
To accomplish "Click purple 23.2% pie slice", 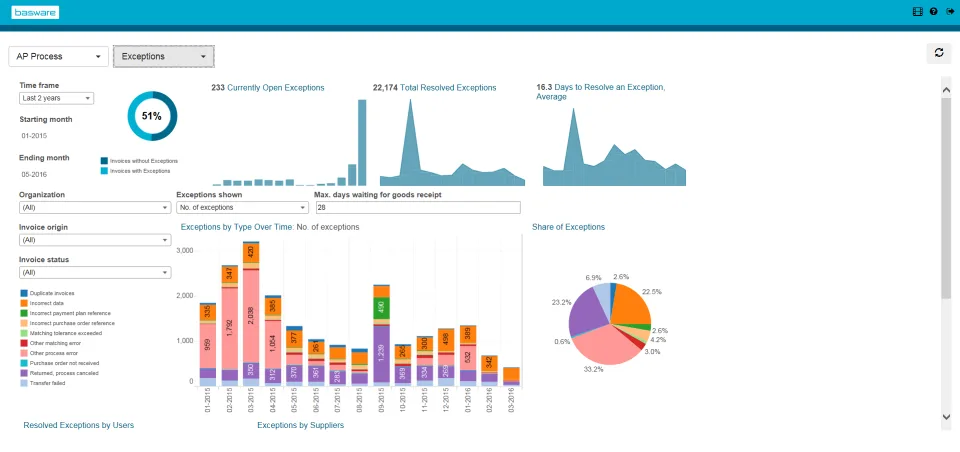I will (586, 313).
